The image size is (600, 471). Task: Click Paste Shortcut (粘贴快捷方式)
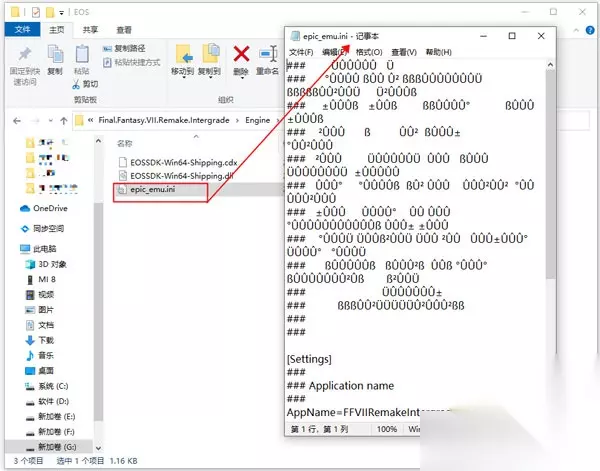(132, 62)
